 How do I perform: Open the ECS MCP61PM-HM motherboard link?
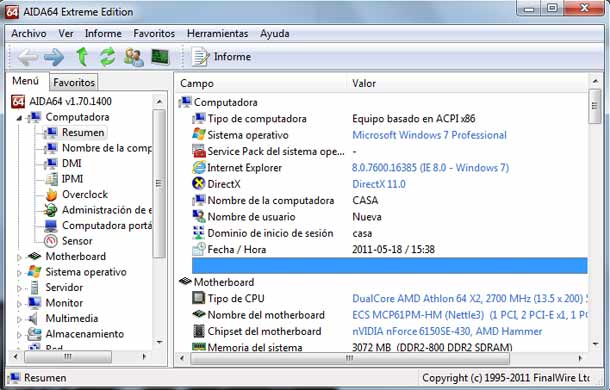(470, 315)
